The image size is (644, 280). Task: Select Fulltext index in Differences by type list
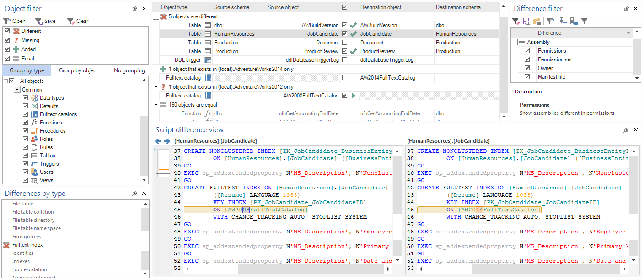27,244
